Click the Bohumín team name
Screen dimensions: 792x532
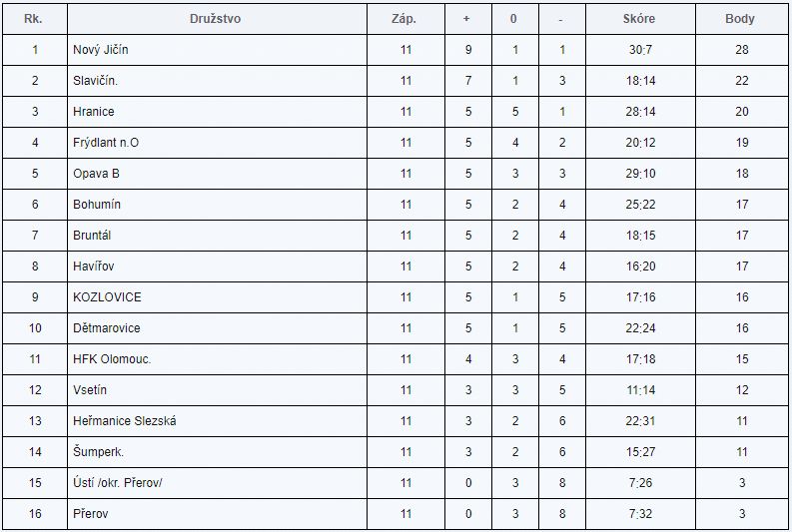point(97,205)
